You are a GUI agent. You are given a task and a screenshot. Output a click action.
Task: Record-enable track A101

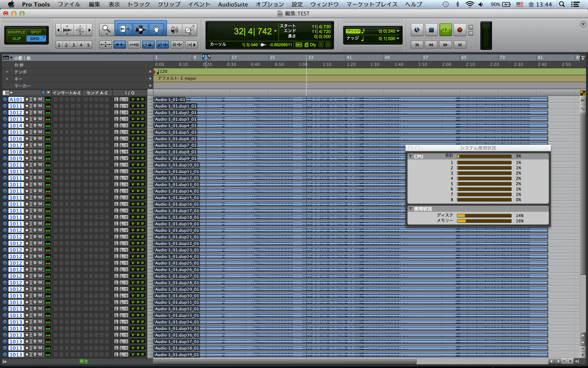click(x=27, y=99)
